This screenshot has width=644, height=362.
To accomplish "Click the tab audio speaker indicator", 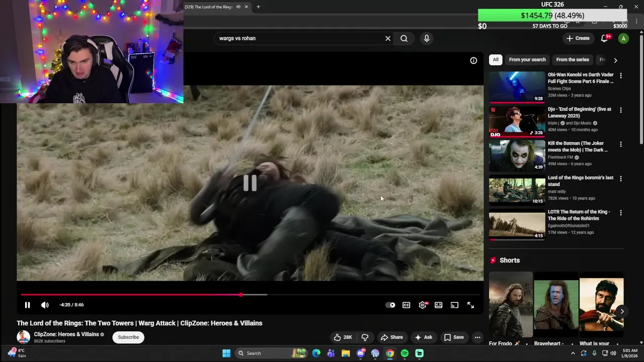I will click(238, 7).
